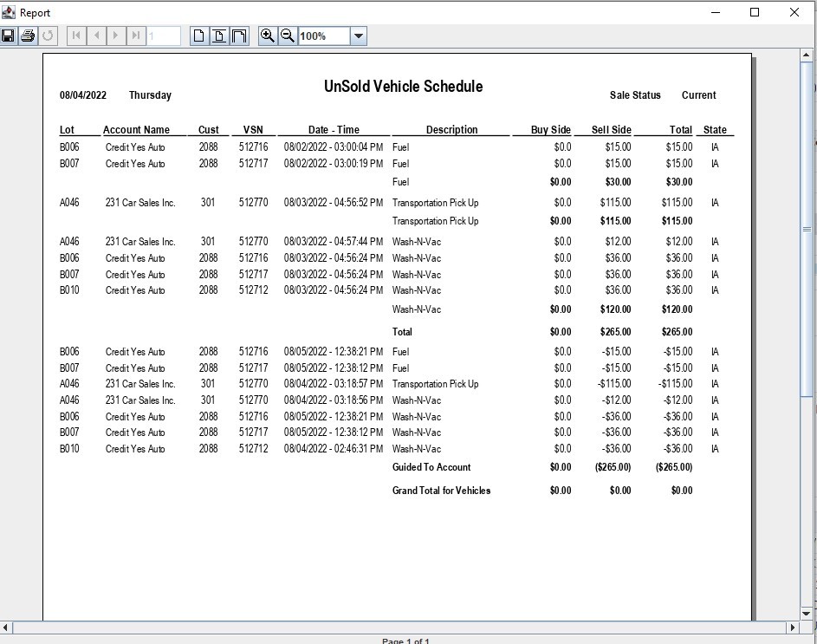817x644 pixels.
Task: Click the Save report icon
Action: click(9, 36)
